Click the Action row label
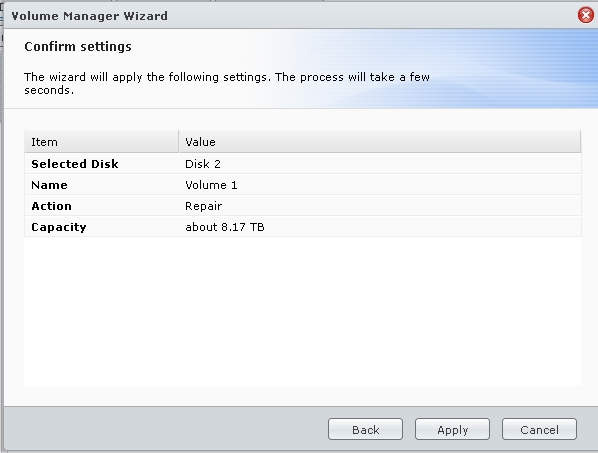598x453 pixels. (x=51, y=206)
